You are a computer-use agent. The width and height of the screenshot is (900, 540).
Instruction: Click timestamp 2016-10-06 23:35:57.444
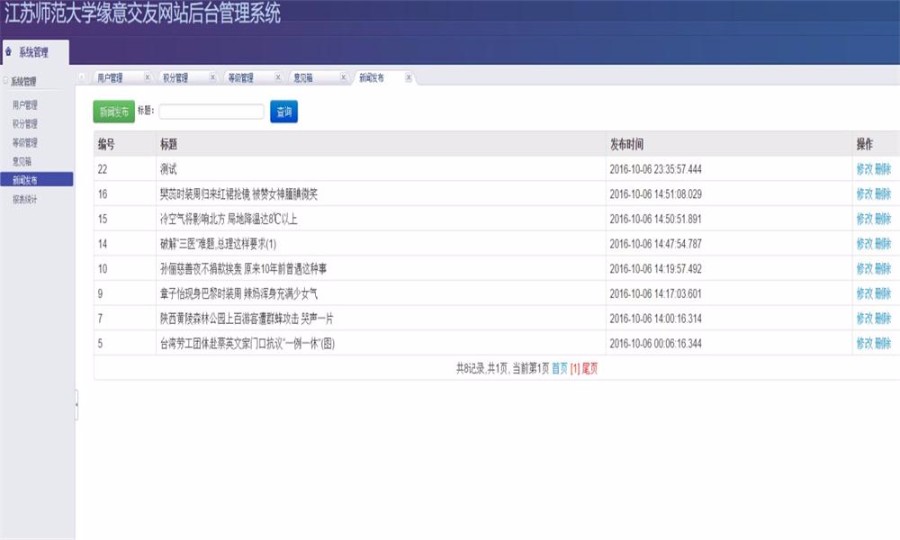(655, 169)
